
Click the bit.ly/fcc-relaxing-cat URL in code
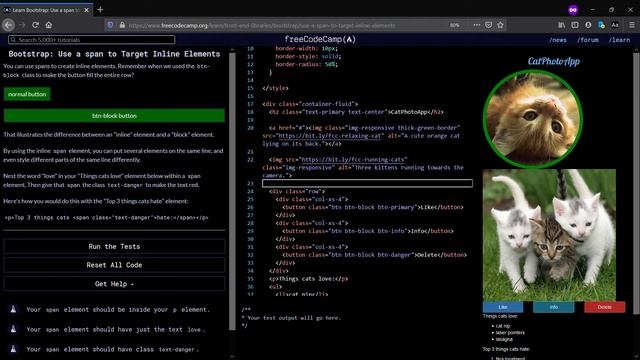(x=329, y=136)
